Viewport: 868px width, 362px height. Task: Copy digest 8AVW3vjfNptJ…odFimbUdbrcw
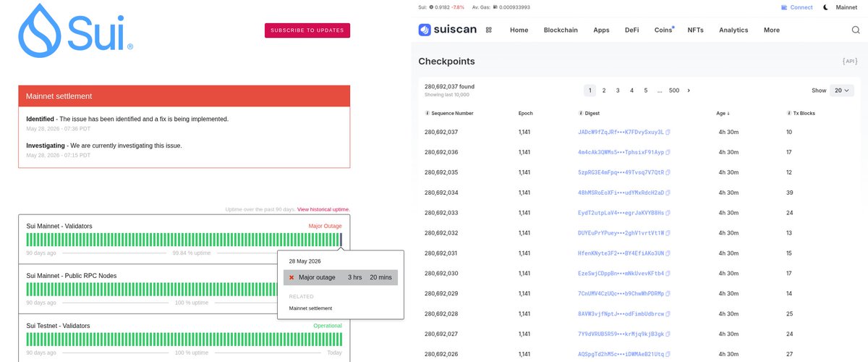(668, 314)
